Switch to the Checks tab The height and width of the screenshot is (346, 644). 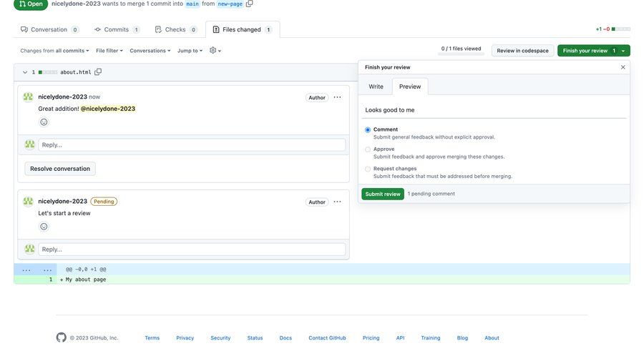175,29
